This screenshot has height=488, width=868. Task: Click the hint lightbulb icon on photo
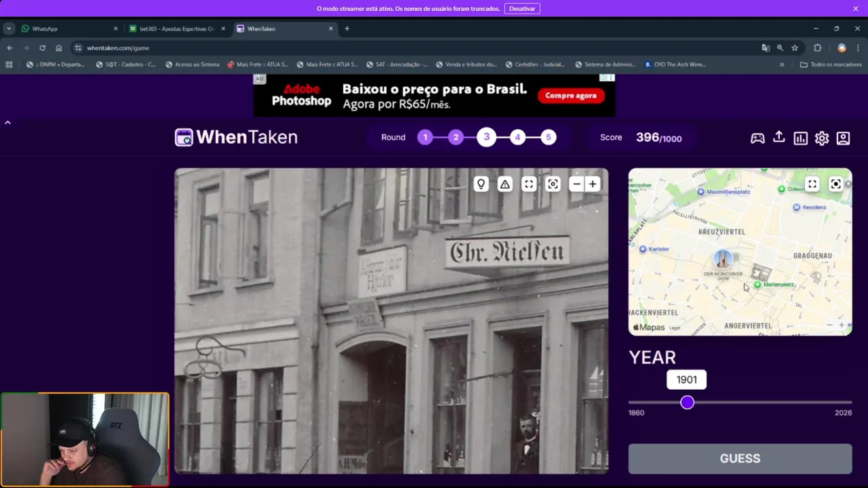pos(481,184)
